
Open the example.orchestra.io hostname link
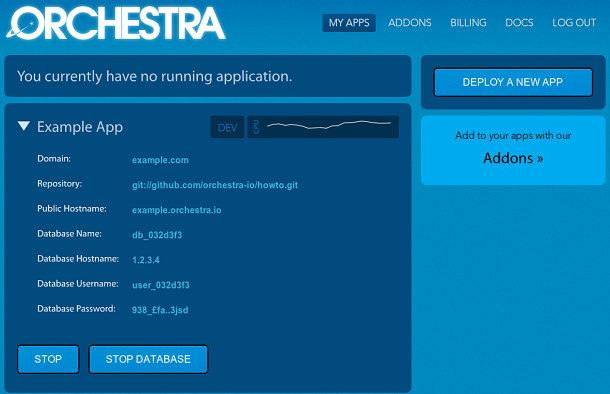177,210
